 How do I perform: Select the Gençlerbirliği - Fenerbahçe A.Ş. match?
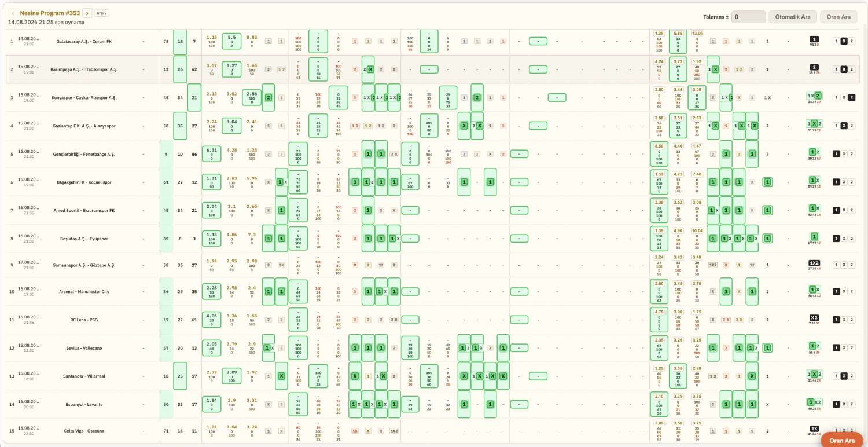point(84,154)
